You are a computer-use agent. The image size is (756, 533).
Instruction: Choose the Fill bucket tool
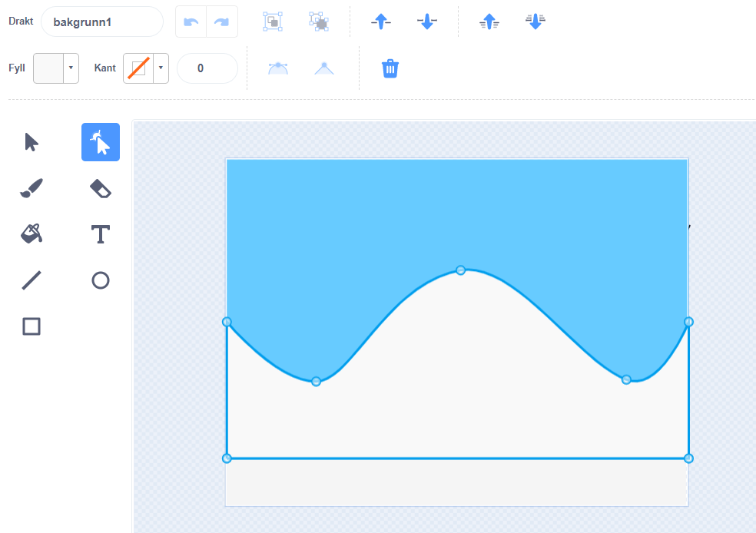click(x=31, y=234)
